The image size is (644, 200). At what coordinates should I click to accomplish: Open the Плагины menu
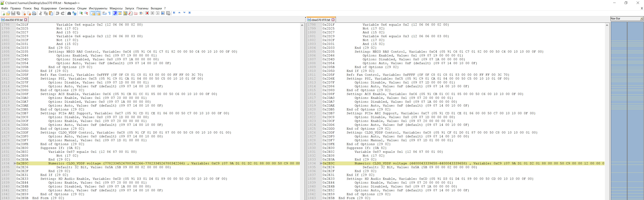pos(142,8)
